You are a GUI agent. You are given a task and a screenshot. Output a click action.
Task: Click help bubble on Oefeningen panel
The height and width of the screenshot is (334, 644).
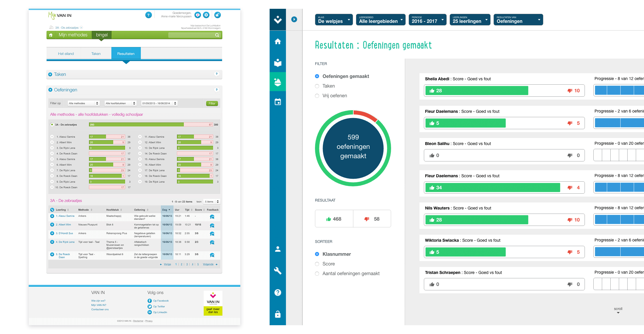[217, 90]
